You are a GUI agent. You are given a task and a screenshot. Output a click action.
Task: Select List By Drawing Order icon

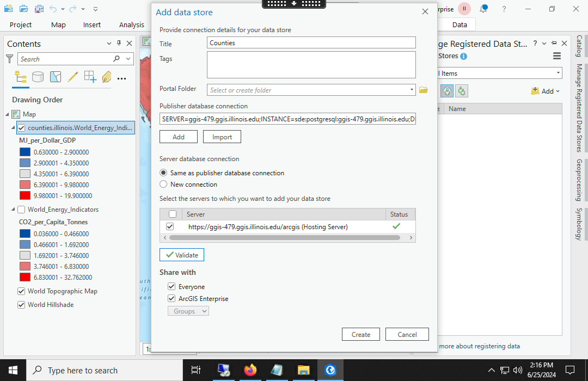[x=20, y=77]
